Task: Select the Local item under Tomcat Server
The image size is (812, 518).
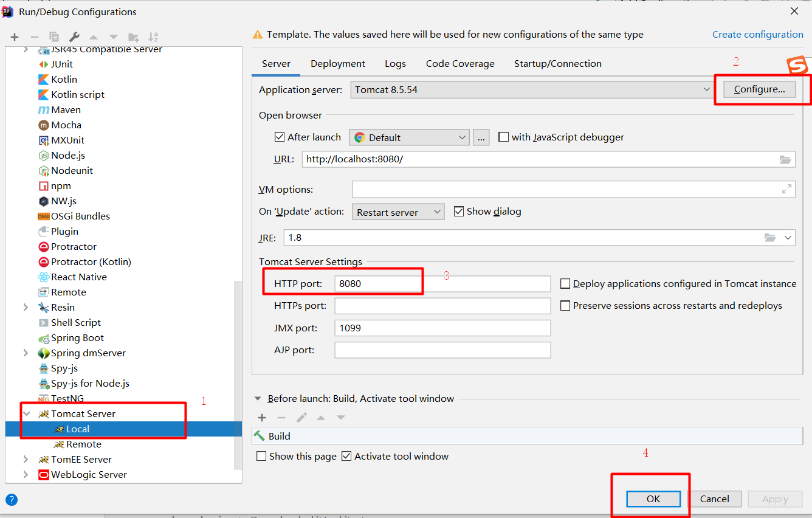Action: 124,429
